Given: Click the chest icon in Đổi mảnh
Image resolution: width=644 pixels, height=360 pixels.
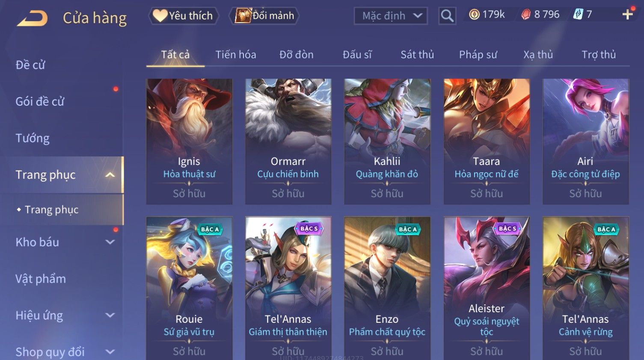Looking at the screenshot, I should coord(243,16).
